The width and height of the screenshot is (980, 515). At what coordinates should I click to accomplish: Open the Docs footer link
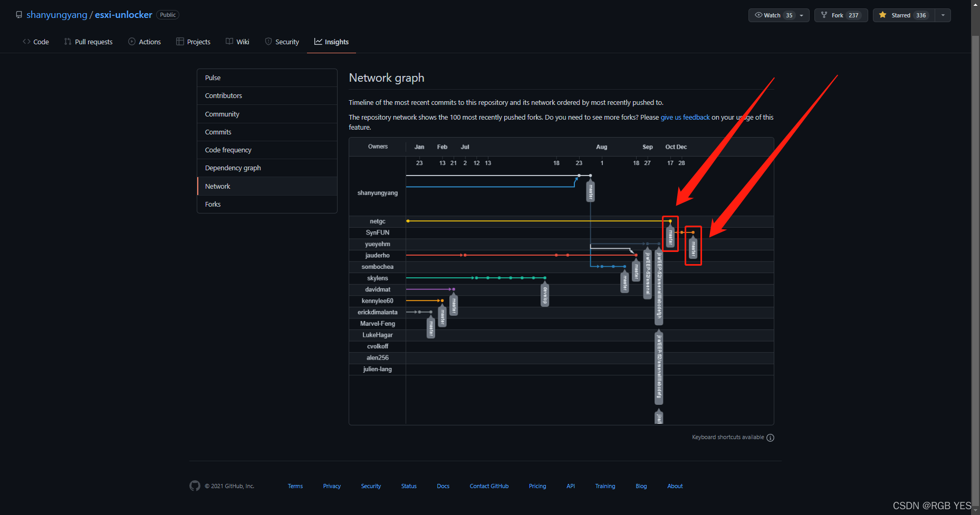pyautogui.click(x=443, y=486)
